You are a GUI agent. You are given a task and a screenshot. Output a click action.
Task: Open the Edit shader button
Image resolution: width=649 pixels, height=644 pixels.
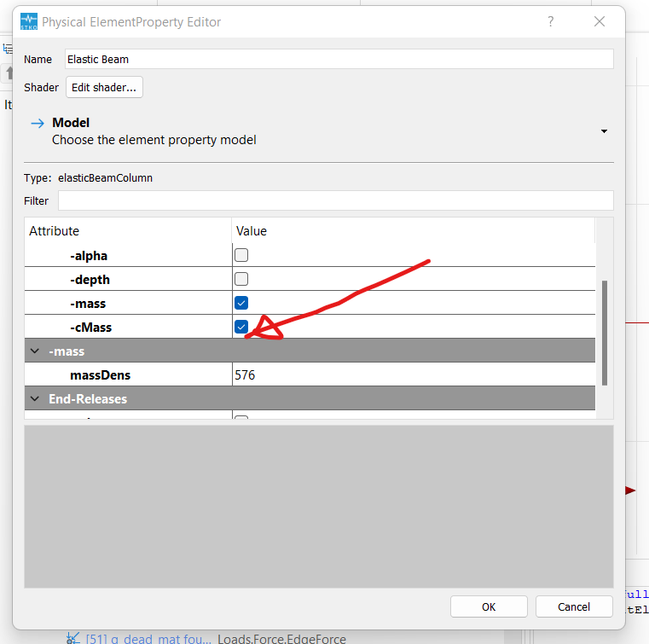tap(104, 87)
